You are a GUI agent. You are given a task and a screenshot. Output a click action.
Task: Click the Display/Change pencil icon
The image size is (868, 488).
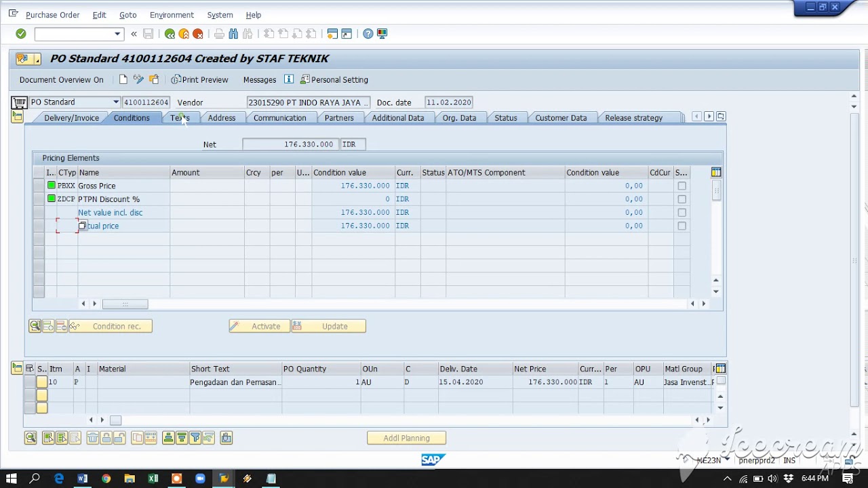(x=138, y=79)
